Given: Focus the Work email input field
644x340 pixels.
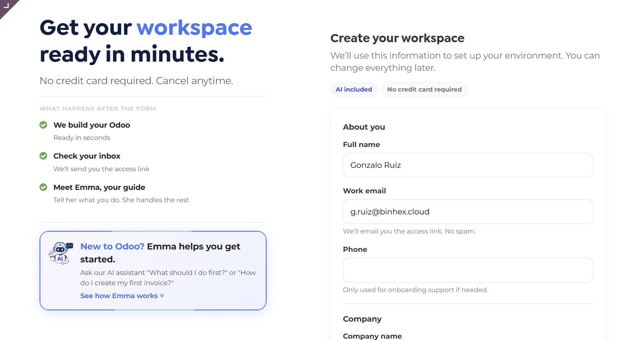Looking at the screenshot, I should pyautogui.click(x=468, y=212).
